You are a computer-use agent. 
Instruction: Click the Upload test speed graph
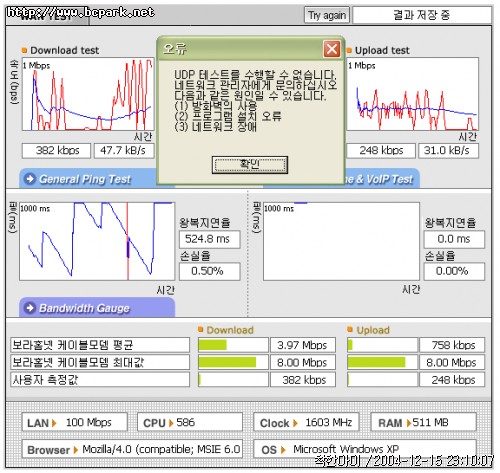(x=413, y=94)
